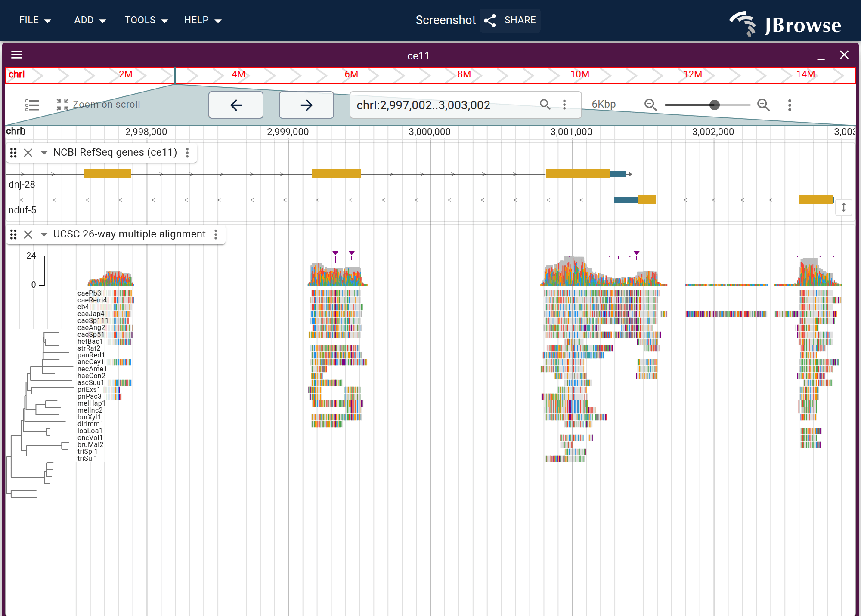Image resolution: width=861 pixels, height=616 pixels.
Task: Click the 4M mark on chrI overview
Action: pos(238,74)
